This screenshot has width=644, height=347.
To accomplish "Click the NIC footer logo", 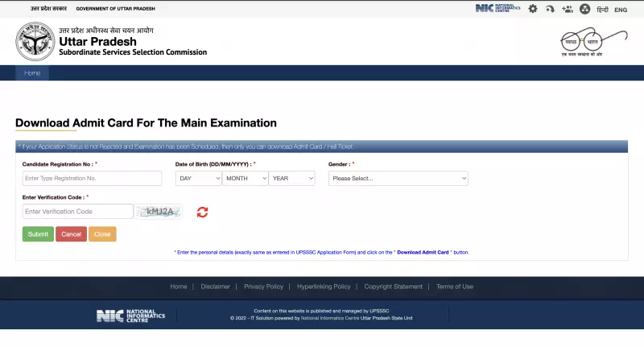I will click(130, 316).
